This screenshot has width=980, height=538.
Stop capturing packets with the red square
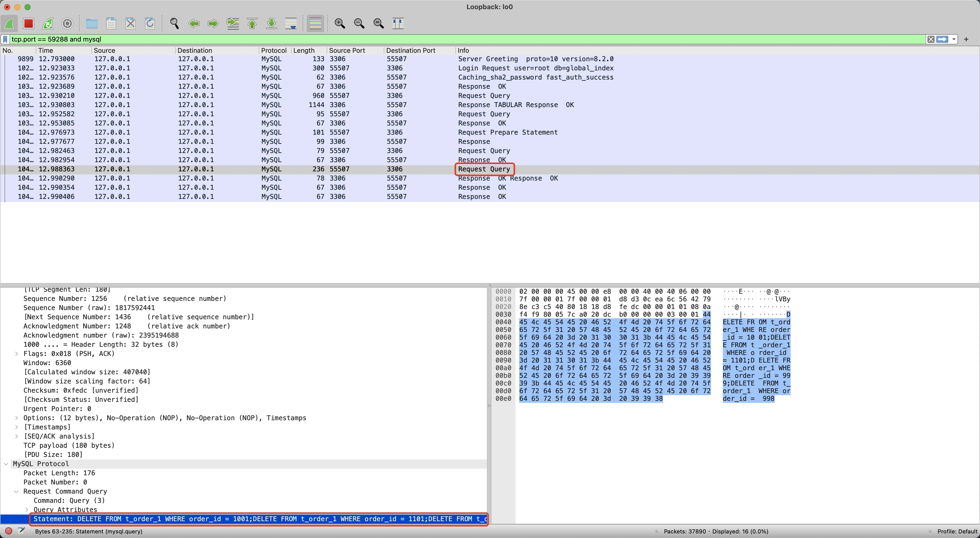click(x=29, y=23)
